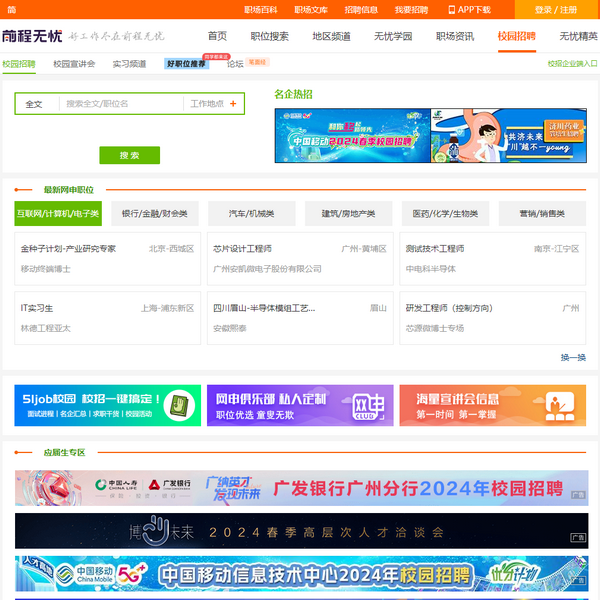Click the plus icon beside 工作地点
This screenshot has width=600, height=600.
233,103
